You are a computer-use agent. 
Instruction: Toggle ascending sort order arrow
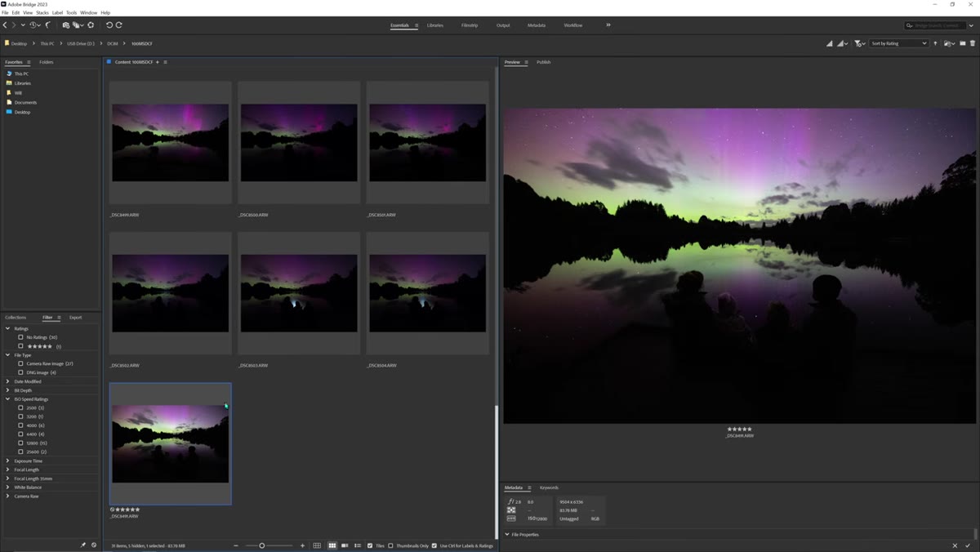point(935,43)
